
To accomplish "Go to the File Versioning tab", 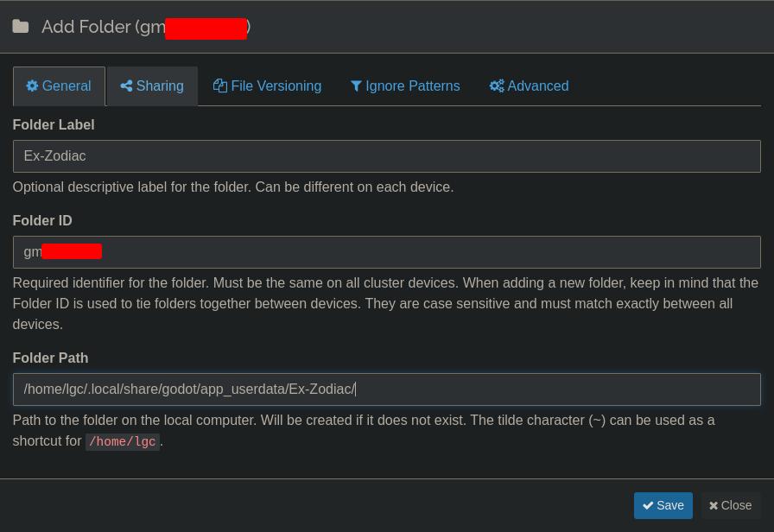I will click(267, 85).
